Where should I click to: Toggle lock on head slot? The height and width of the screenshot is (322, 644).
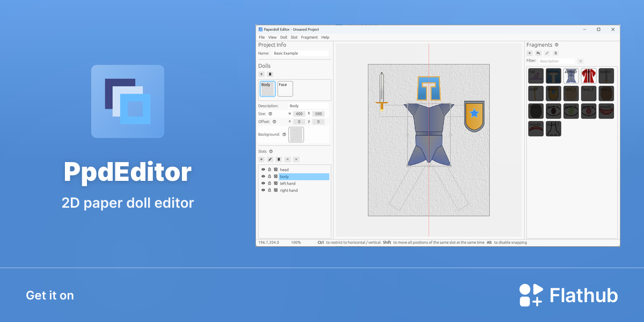coord(269,170)
